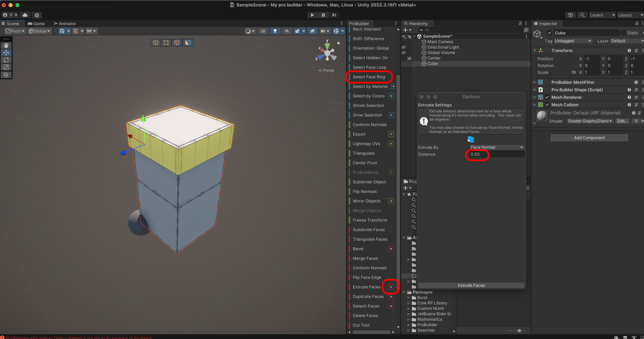
Task: Open Extrude Faces options plus icon
Action: (391, 287)
